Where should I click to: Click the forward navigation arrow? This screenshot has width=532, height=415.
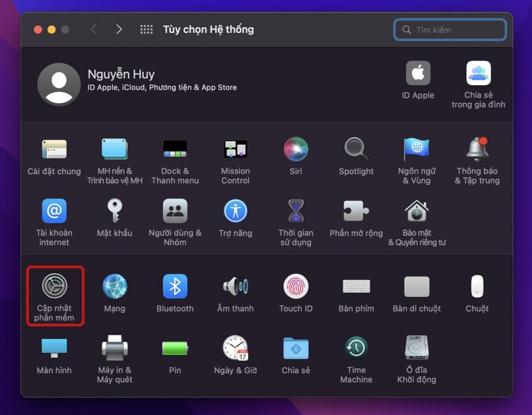tap(119, 30)
